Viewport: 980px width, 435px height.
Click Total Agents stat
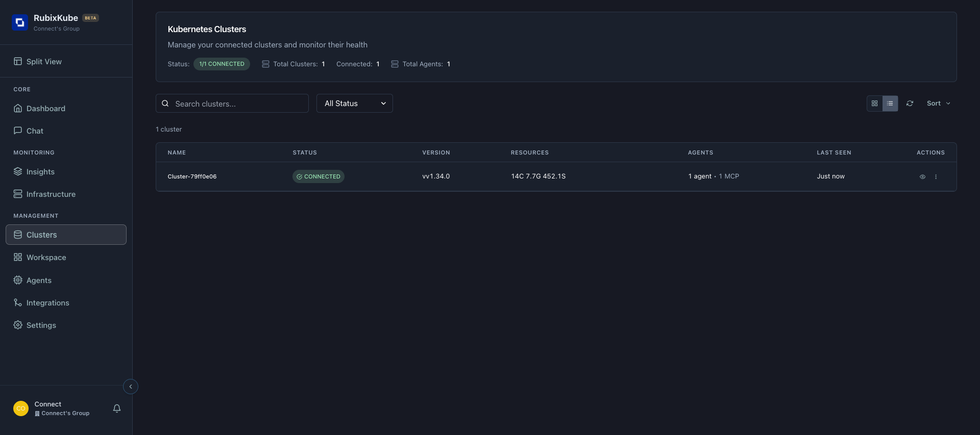click(x=421, y=64)
